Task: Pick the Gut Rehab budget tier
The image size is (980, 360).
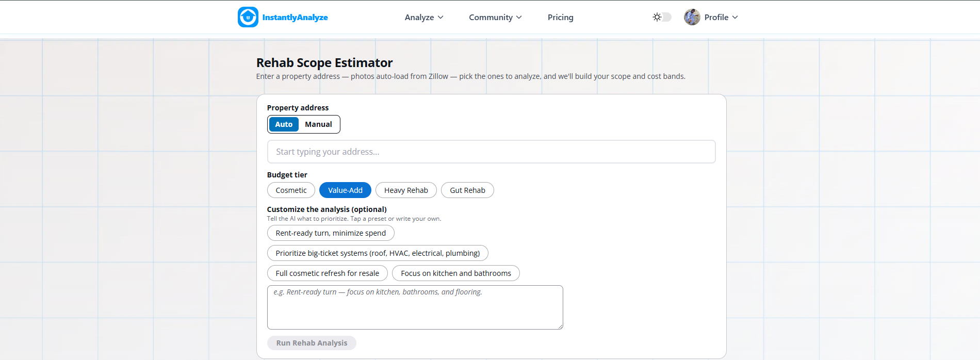Action: click(x=467, y=190)
